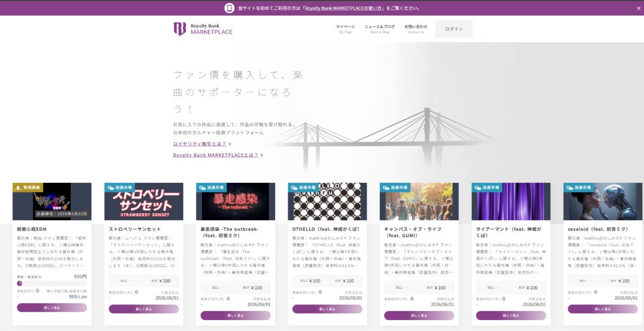Dismiss the announcement banner with the × button
Viewport: 644px width, 331px height.
(638, 8)
